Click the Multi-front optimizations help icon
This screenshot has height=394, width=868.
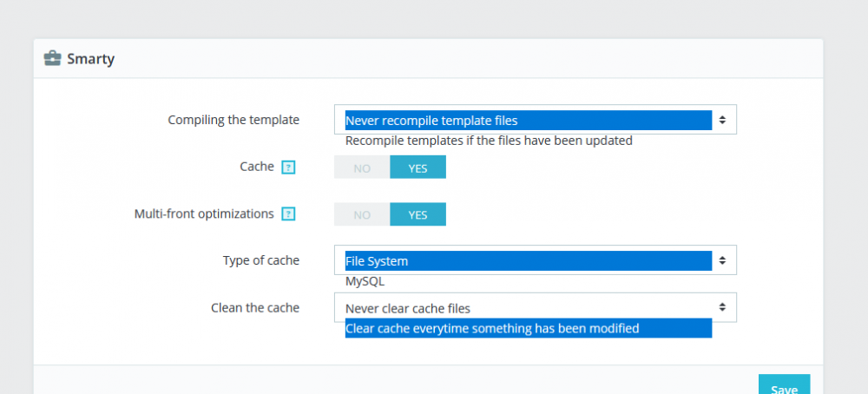coord(289,214)
